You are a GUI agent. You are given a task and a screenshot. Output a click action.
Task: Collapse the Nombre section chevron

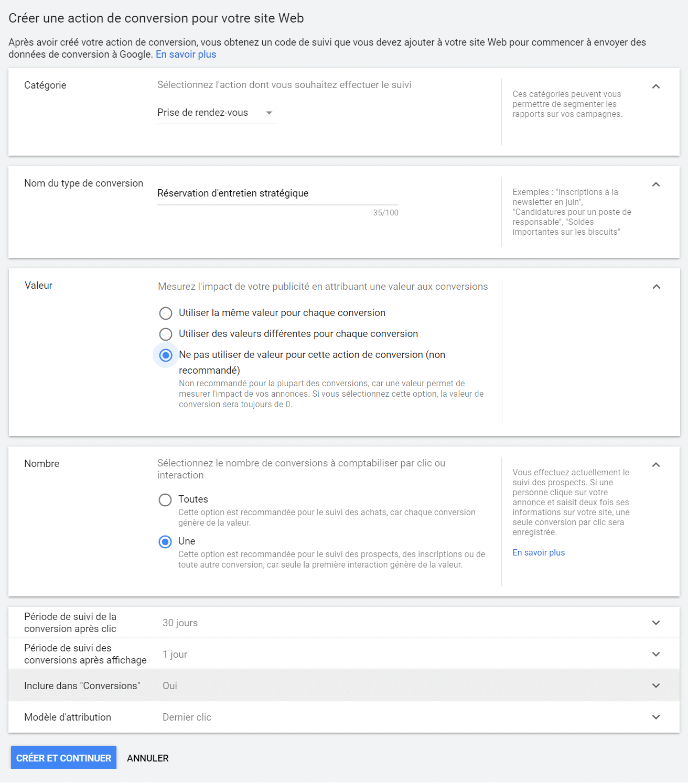[x=655, y=465]
